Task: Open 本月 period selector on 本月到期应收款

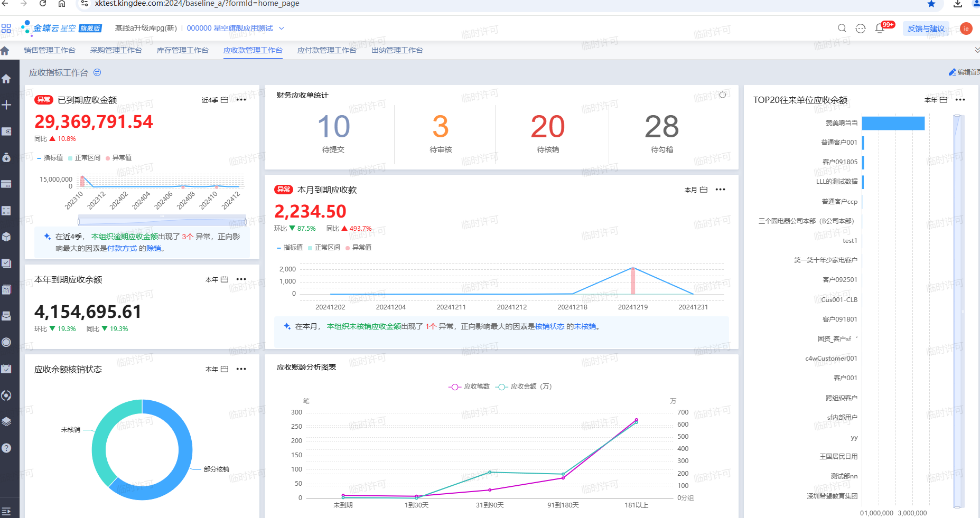Action: coord(696,190)
